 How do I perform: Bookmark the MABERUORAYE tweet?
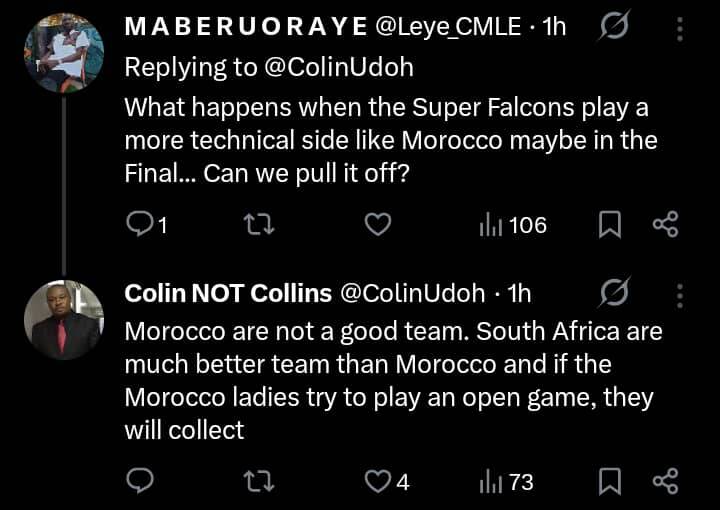pyautogui.click(x=609, y=225)
